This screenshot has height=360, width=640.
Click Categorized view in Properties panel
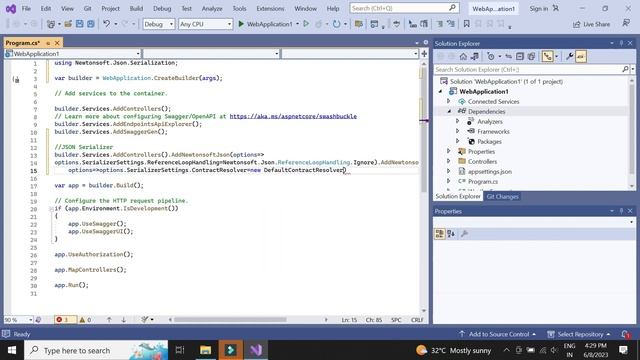440,233
